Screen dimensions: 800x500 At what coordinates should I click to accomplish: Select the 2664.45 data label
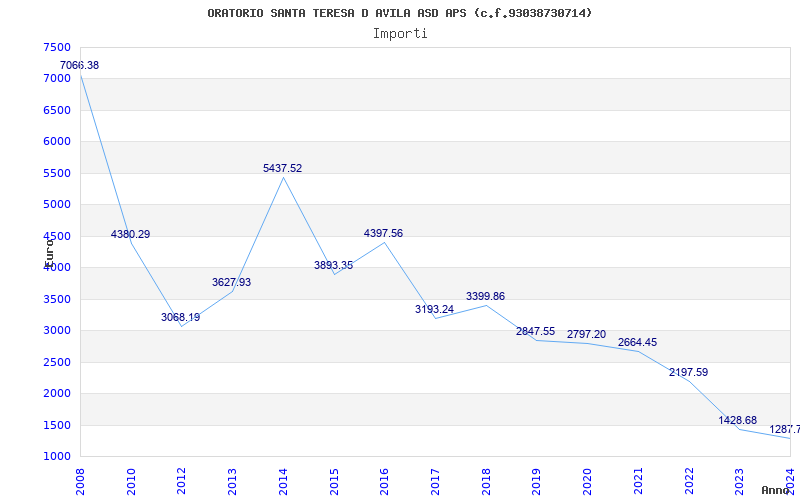[637, 342]
